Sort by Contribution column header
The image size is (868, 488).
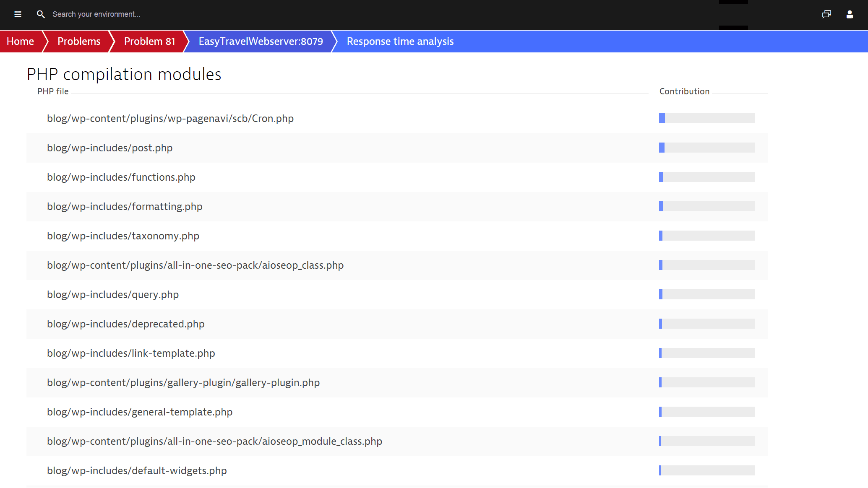point(684,91)
